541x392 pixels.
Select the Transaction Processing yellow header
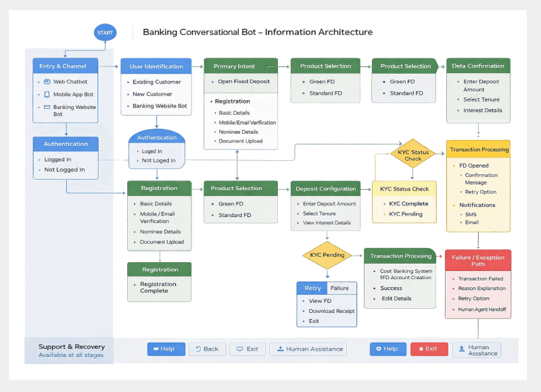479,149
